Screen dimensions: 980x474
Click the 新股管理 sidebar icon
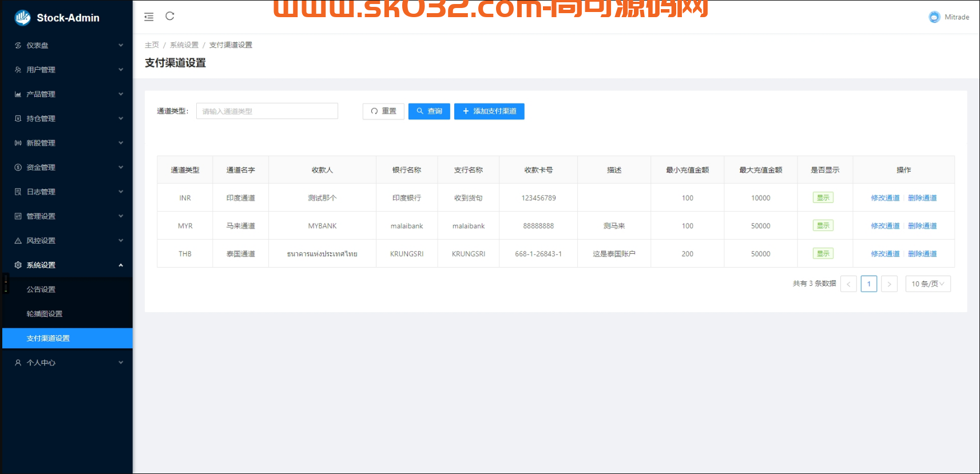click(18, 143)
